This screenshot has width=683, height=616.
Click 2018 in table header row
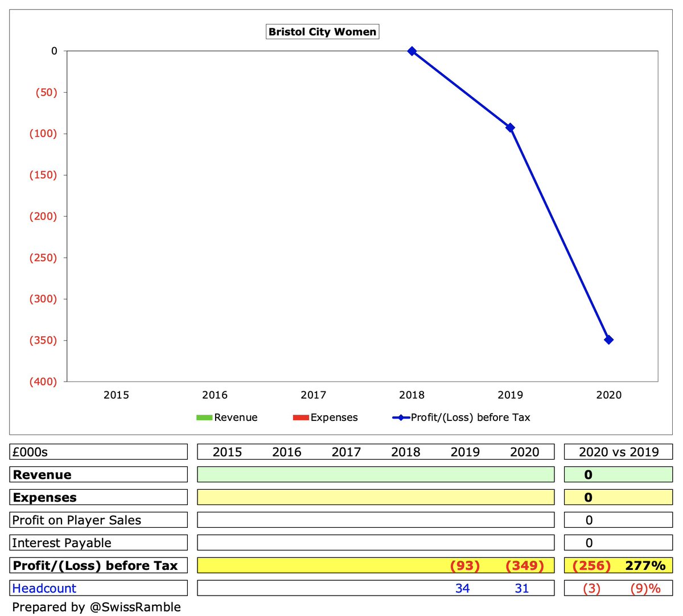406,452
